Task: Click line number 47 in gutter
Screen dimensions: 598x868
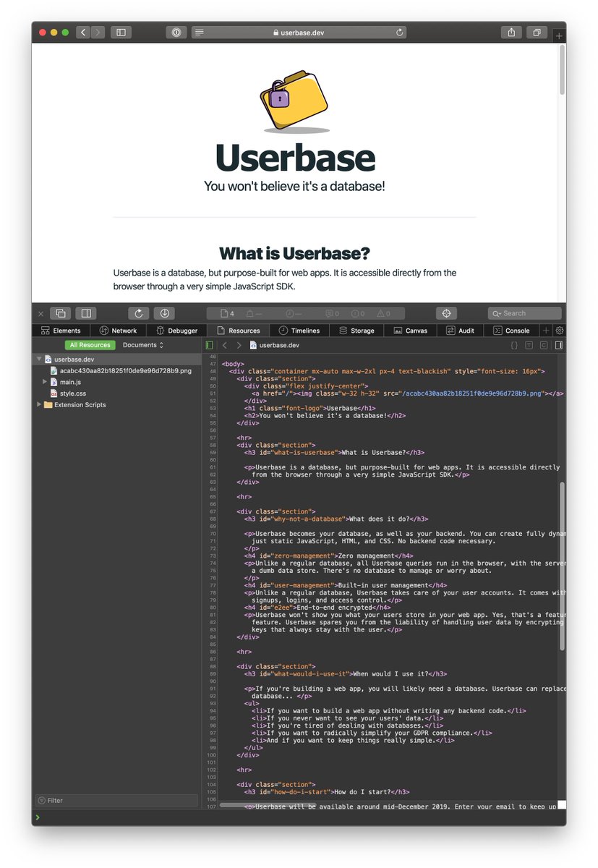Action: point(212,364)
